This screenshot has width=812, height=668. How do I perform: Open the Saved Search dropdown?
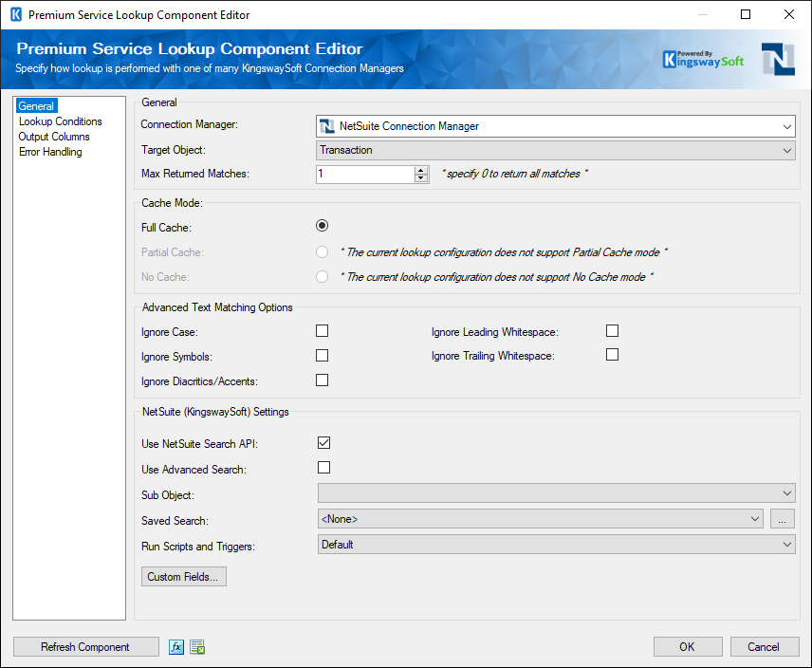click(540, 518)
